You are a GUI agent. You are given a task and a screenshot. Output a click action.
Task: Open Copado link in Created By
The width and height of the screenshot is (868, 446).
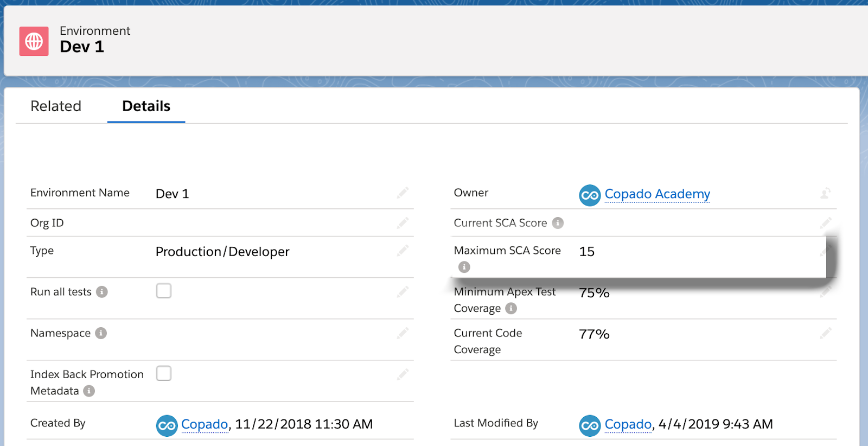pos(205,424)
